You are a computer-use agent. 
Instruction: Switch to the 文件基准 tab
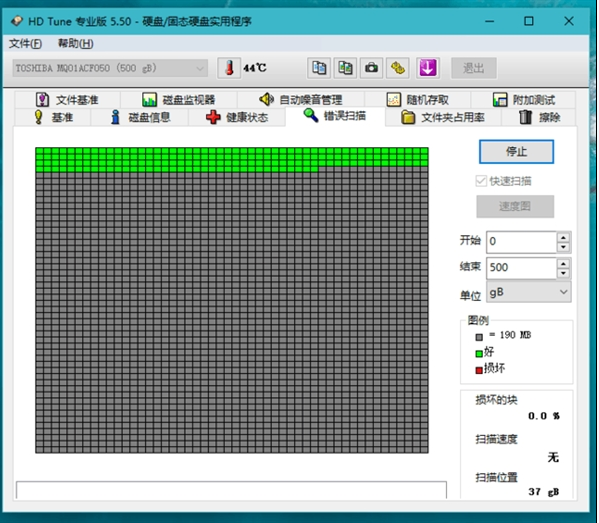tap(68, 100)
